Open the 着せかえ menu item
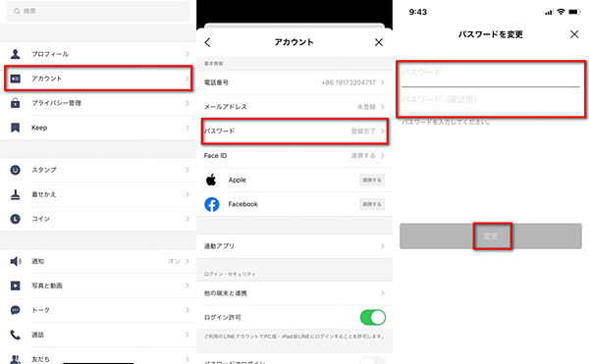Image resolution: width=589 pixels, height=364 pixels. pos(98,194)
